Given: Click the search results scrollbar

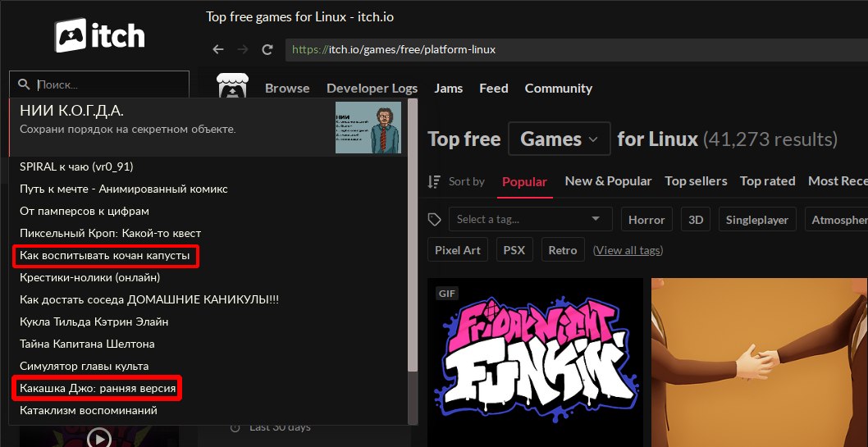Looking at the screenshot, I should (413, 235).
